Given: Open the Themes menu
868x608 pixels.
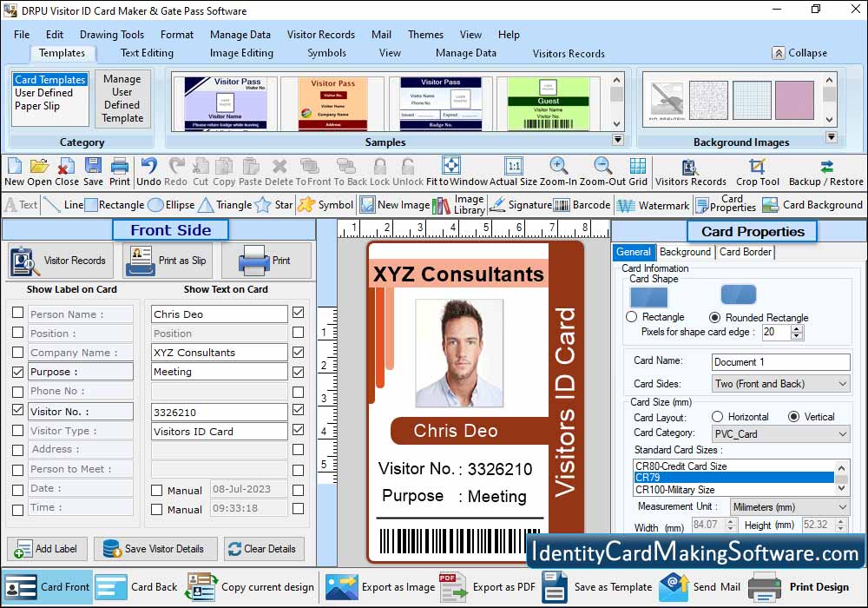Looking at the screenshot, I should tap(425, 35).
